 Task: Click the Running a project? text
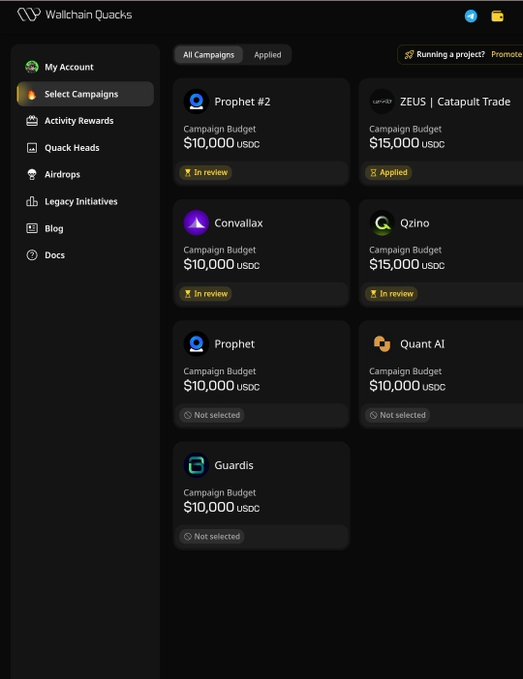(451, 55)
